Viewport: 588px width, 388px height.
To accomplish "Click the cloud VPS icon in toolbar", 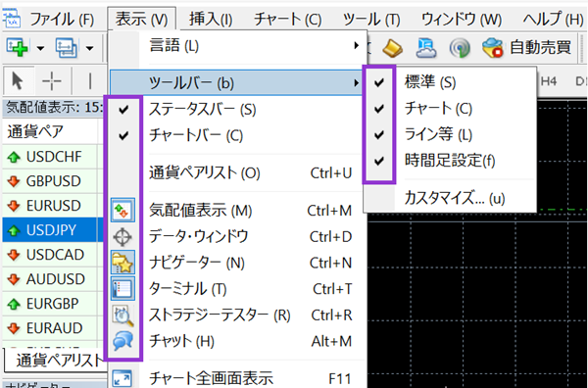I will coord(426,48).
